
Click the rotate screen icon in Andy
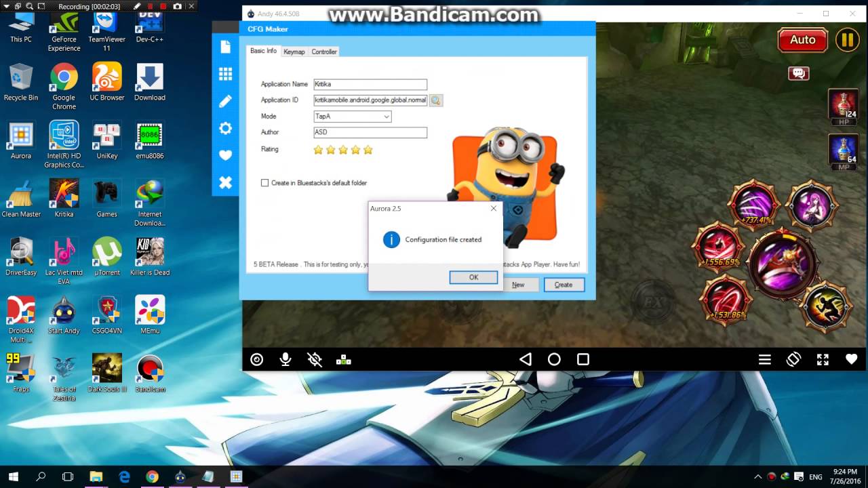(793, 359)
